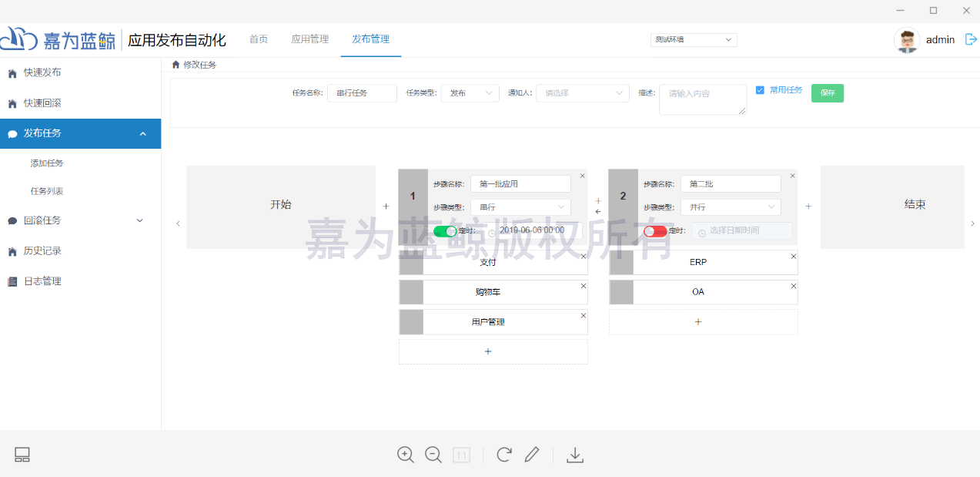Open the thumbnail layout icon at bottom left
The height and width of the screenshot is (477, 980).
pos(22,455)
